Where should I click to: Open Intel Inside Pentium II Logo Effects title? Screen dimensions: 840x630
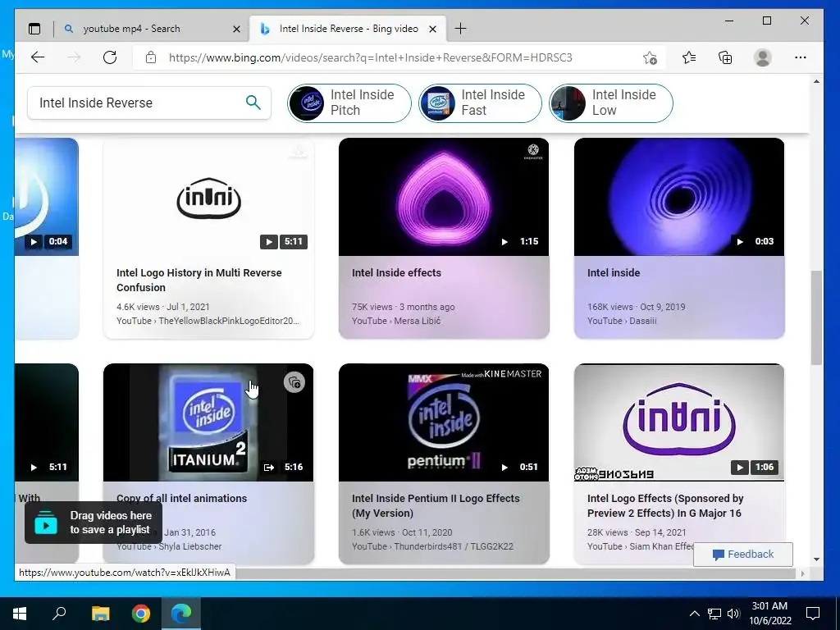436,505
